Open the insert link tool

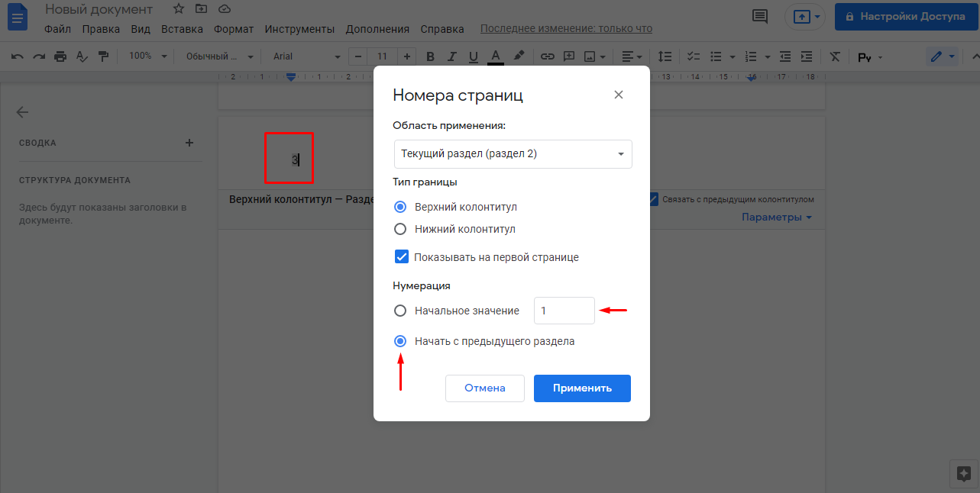pyautogui.click(x=547, y=56)
